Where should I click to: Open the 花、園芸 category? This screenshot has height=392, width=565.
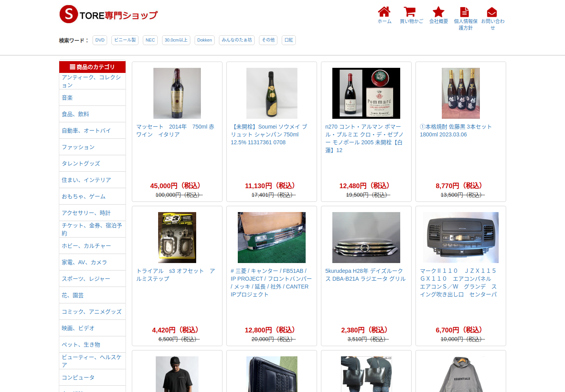[x=92, y=295]
